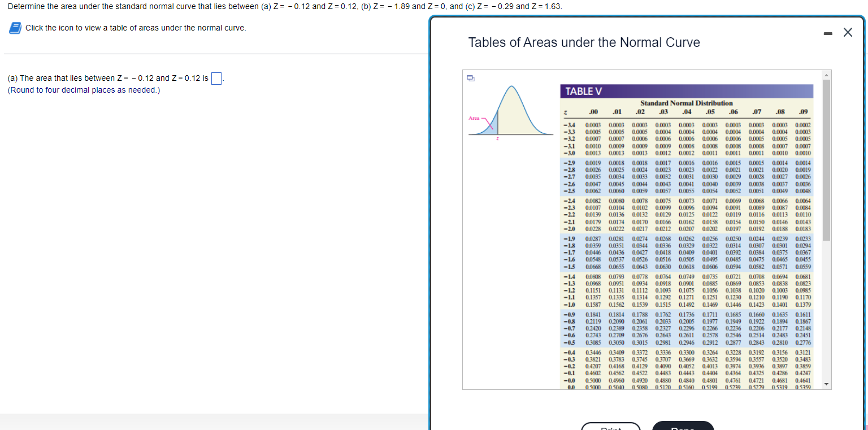Click the pop-out icon inside the table viewer

click(x=471, y=79)
